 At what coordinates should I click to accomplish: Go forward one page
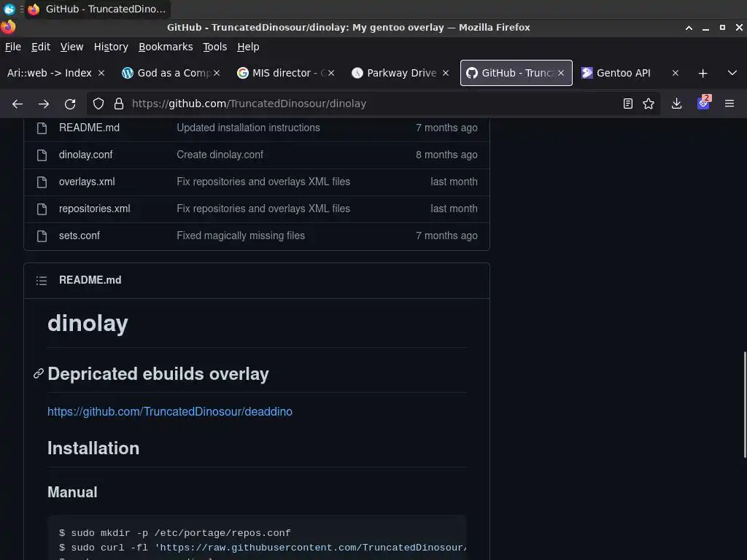(x=43, y=104)
